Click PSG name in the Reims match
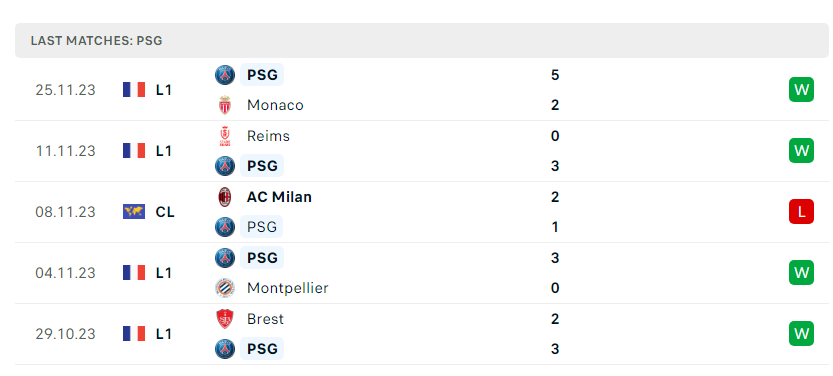 pyautogui.click(x=262, y=166)
